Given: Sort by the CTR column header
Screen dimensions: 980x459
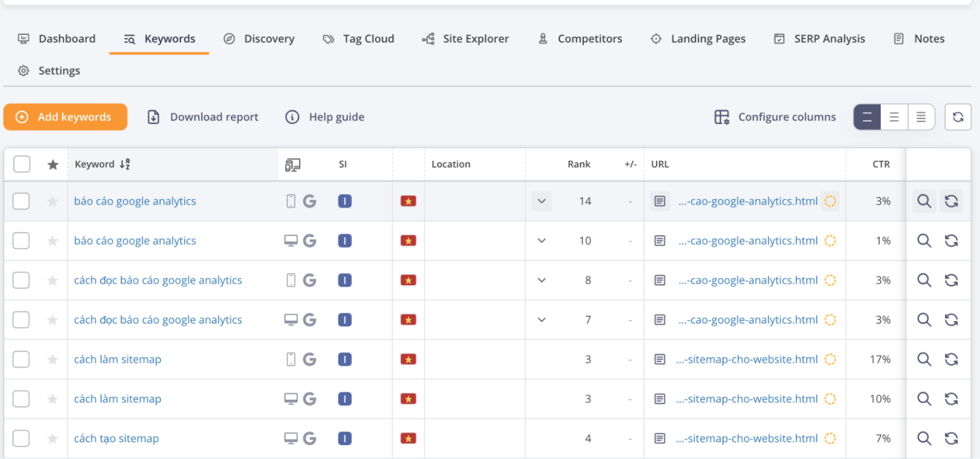Looking at the screenshot, I should coord(881,164).
